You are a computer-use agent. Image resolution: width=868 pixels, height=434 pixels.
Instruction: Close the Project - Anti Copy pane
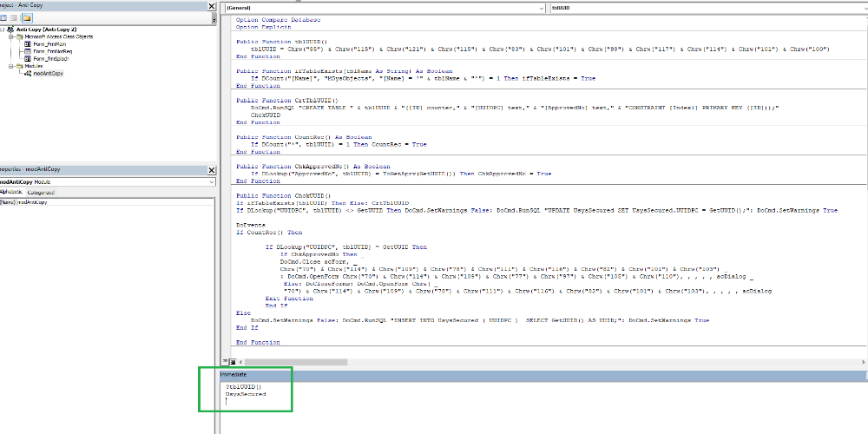(x=212, y=6)
